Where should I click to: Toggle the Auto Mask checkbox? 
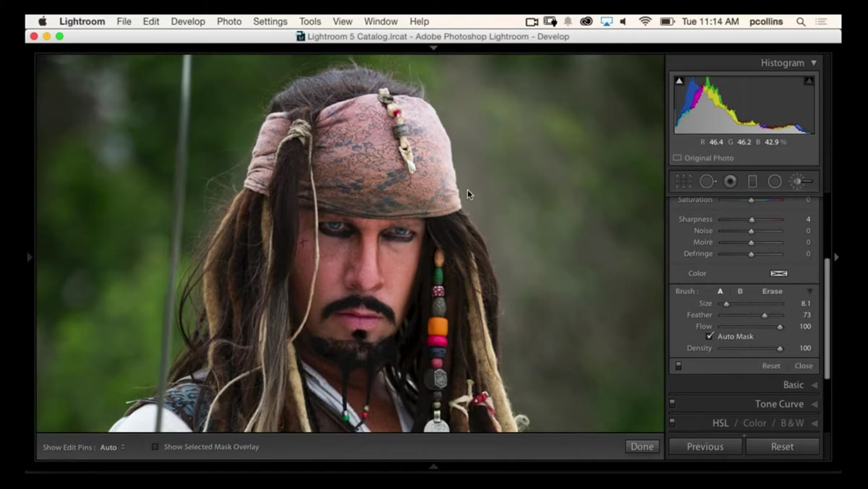coord(710,336)
